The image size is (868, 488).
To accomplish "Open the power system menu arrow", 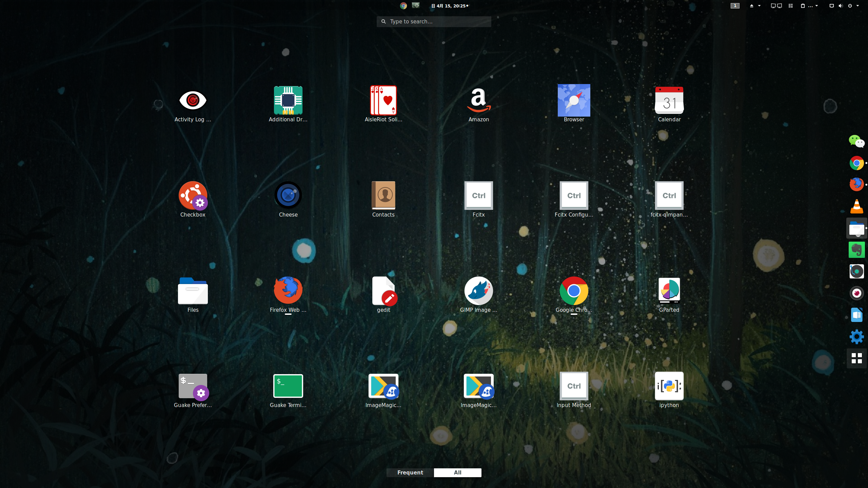I will (x=857, y=6).
